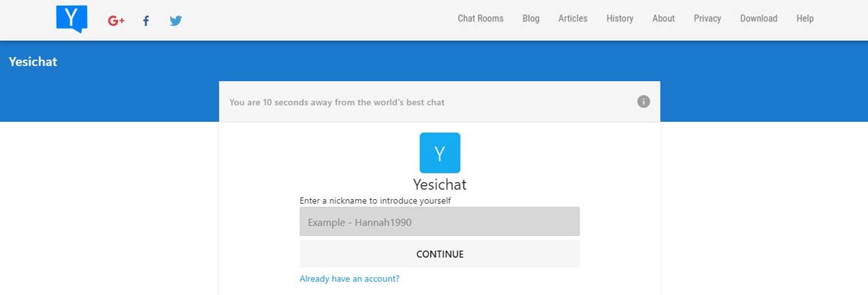Open the Chat Rooms menu item
The width and height of the screenshot is (868, 295).
coord(480,19)
